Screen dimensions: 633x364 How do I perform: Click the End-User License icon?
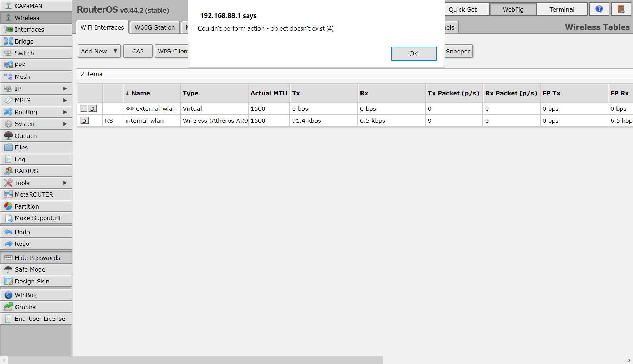8,319
